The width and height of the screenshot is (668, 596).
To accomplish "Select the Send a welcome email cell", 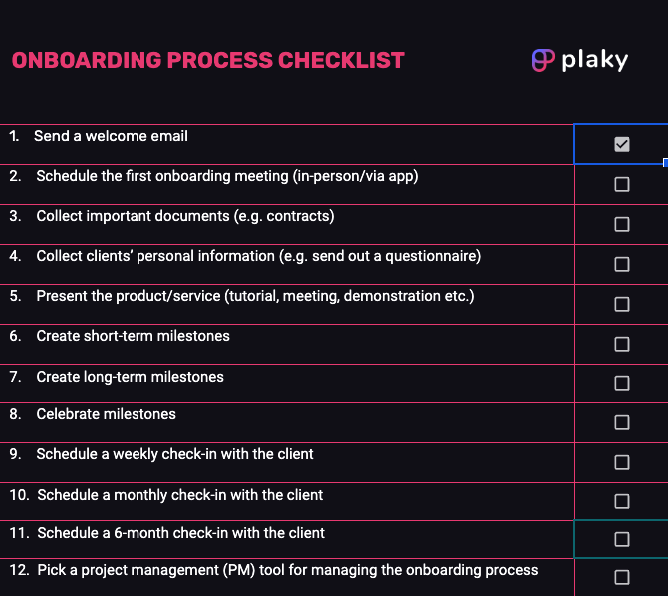I will [111, 136].
